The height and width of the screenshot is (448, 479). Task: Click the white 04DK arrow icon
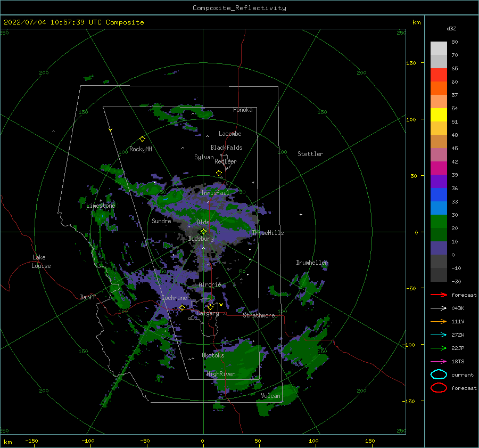point(439,308)
